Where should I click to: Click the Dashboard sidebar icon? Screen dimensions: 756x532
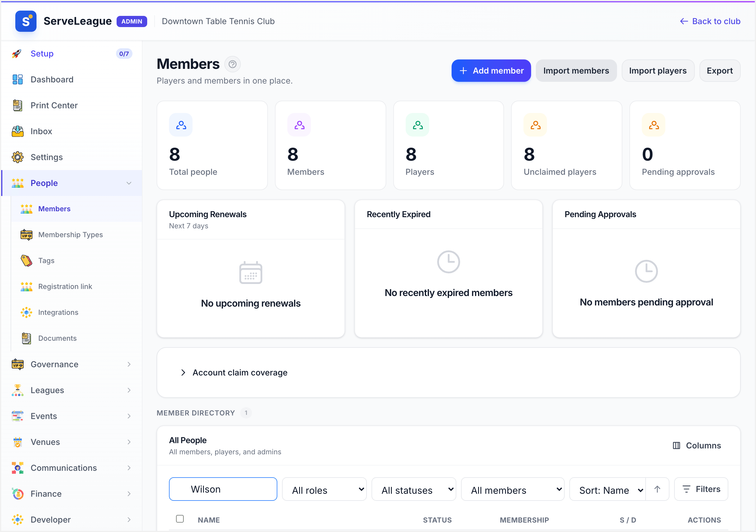(17, 79)
